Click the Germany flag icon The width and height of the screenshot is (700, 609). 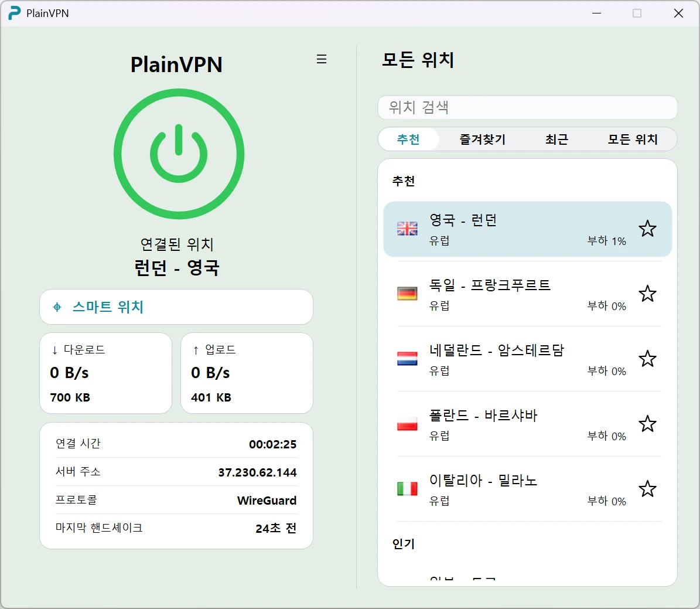[407, 294]
